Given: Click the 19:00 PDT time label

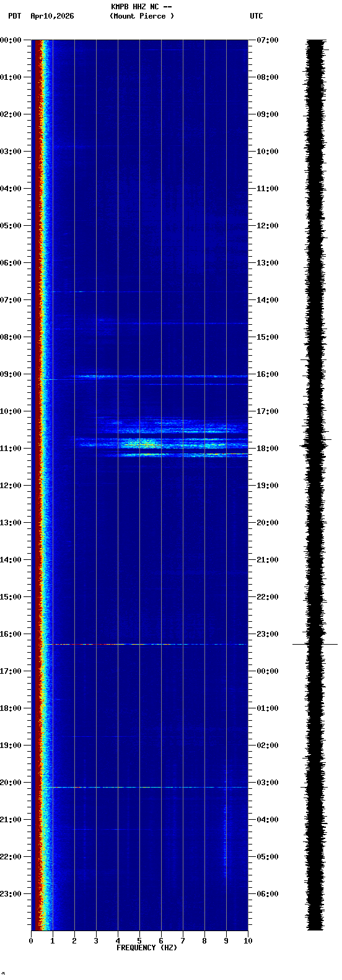Looking at the screenshot, I should 11,746.
